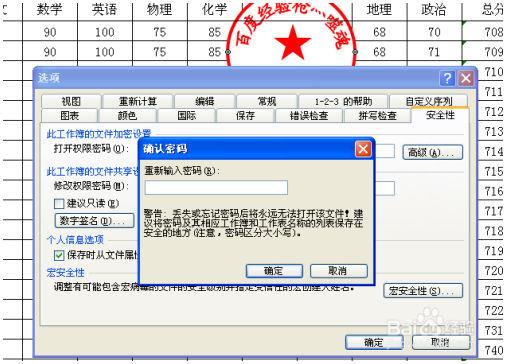This screenshot has width=506, height=364.
Task: Select the 安全性 tab
Action: coord(440,115)
